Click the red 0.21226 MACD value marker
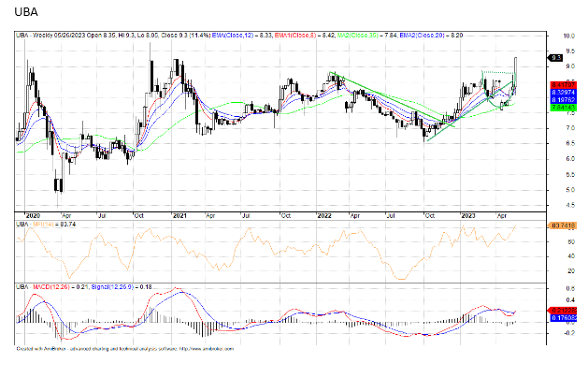Viewport: 588px width, 378px height. (x=562, y=311)
